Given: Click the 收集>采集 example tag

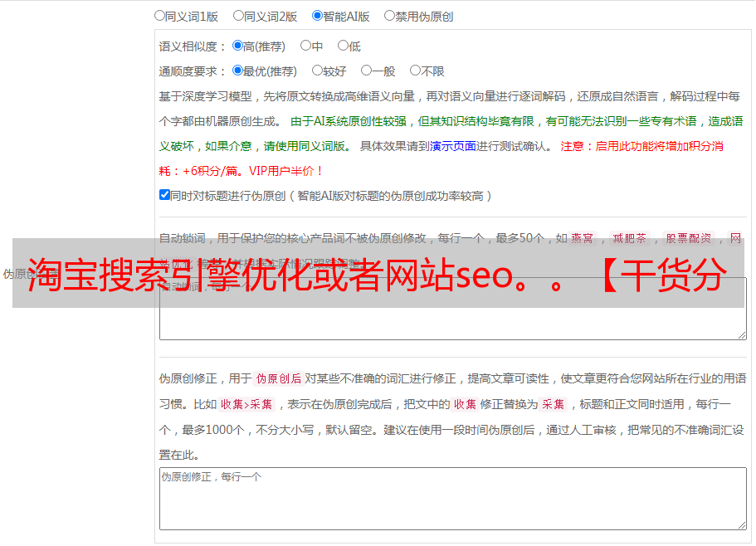Looking at the screenshot, I should (x=246, y=404).
